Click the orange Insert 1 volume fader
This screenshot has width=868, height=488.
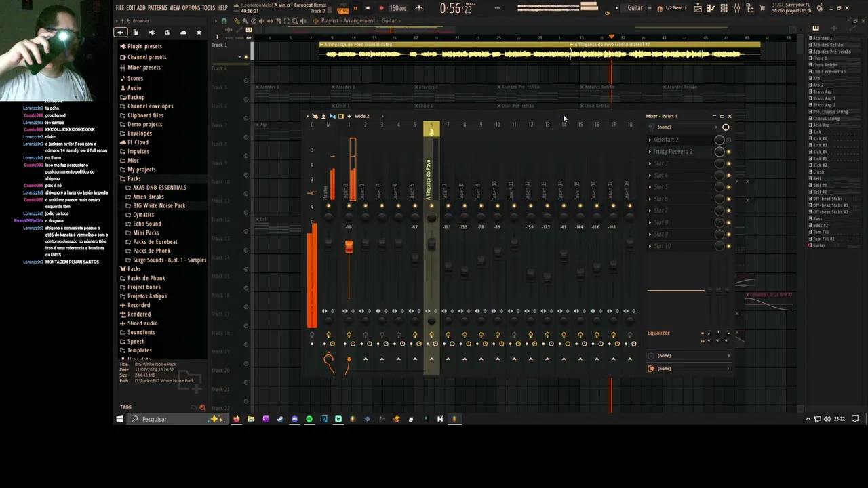(x=349, y=247)
